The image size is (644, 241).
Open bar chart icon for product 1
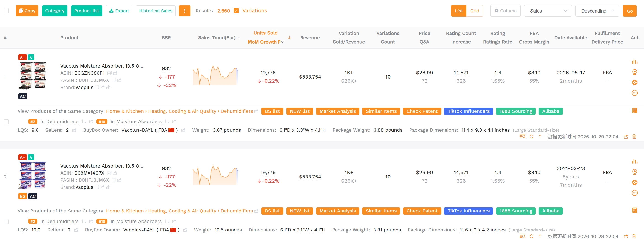click(x=634, y=62)
